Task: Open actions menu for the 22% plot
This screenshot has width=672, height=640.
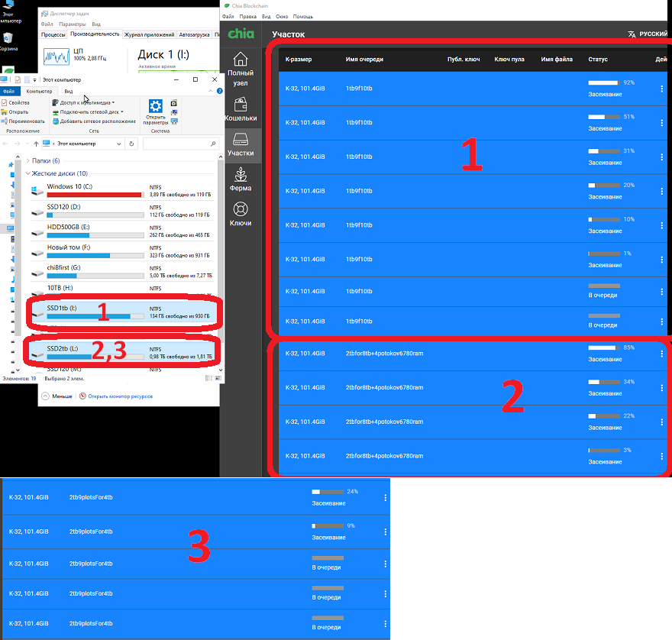Action: pyautogui.click(x=662, y=422)
